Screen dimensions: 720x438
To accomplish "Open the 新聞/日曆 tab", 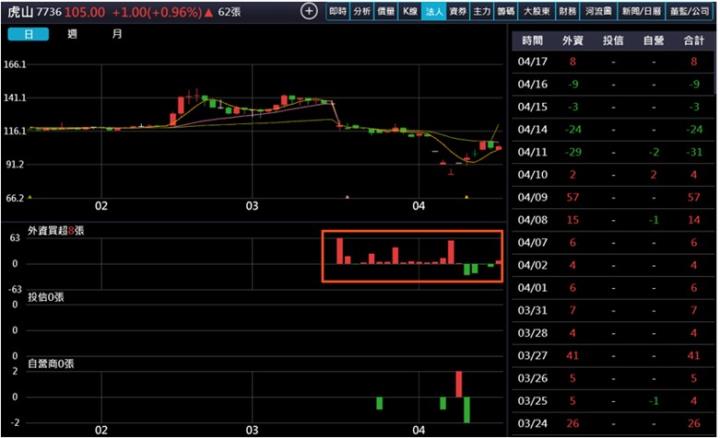I will [641, 11].
